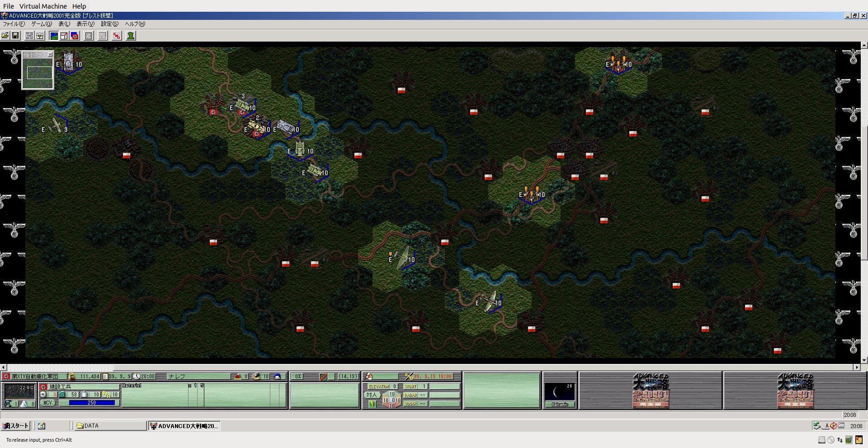Open the ゲーム(G) menu
The height and width of the screenshot is (448, 868).
(x=42, y=24)
